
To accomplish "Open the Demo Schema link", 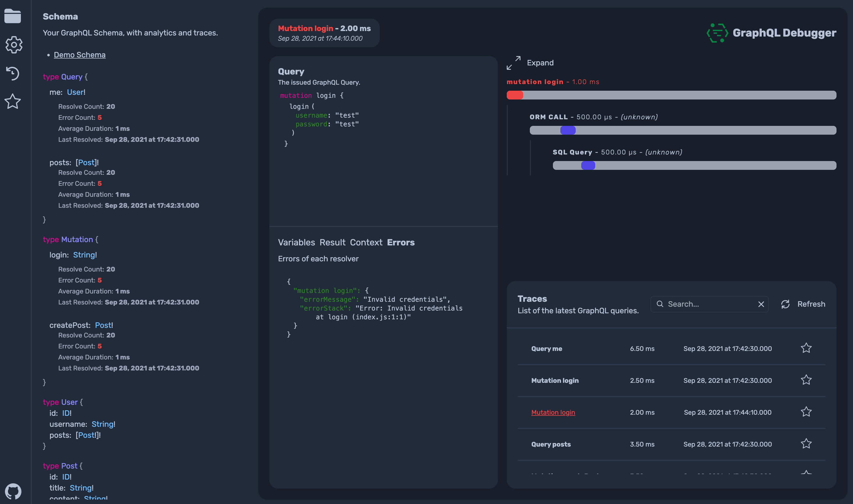I will coord(79,55).
